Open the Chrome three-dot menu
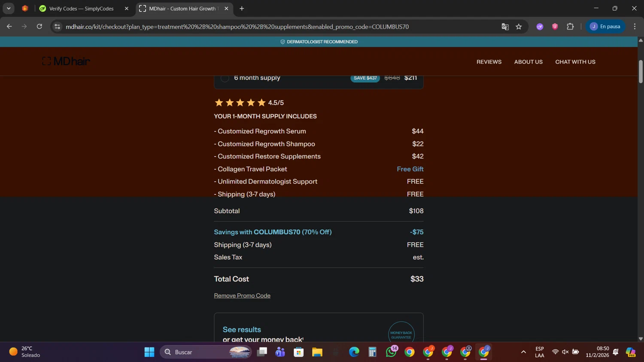This screenshot has width=644, height=362. point(635,27)
